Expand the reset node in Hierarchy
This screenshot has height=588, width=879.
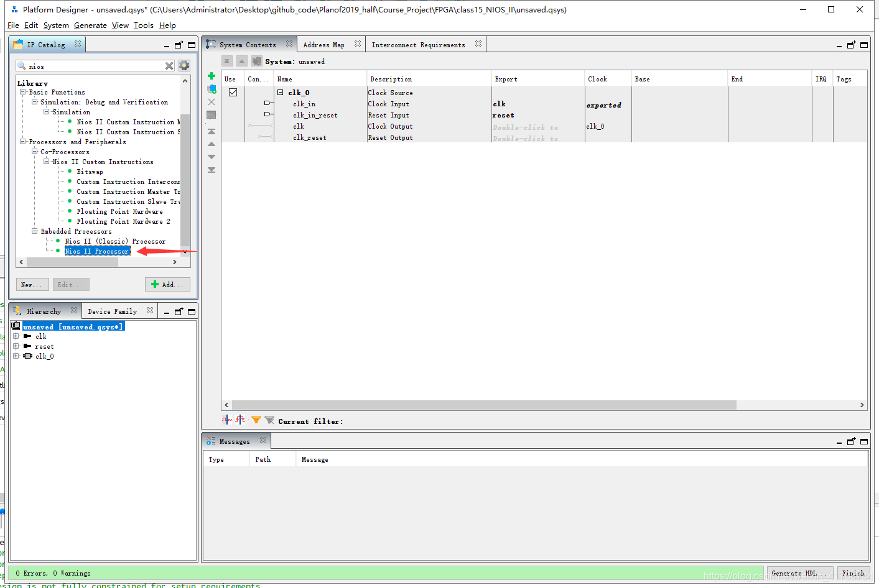(x=16, y=346)
